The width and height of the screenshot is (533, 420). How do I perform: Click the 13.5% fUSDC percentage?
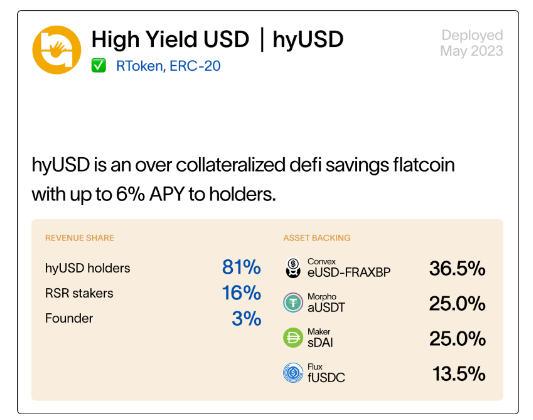click(x=459, y=374)
